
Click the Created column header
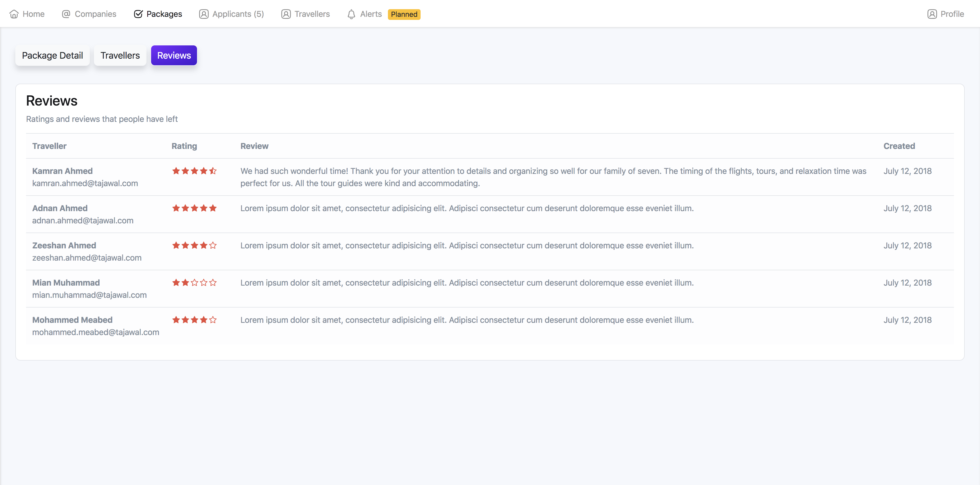click(x=899, y=146)
